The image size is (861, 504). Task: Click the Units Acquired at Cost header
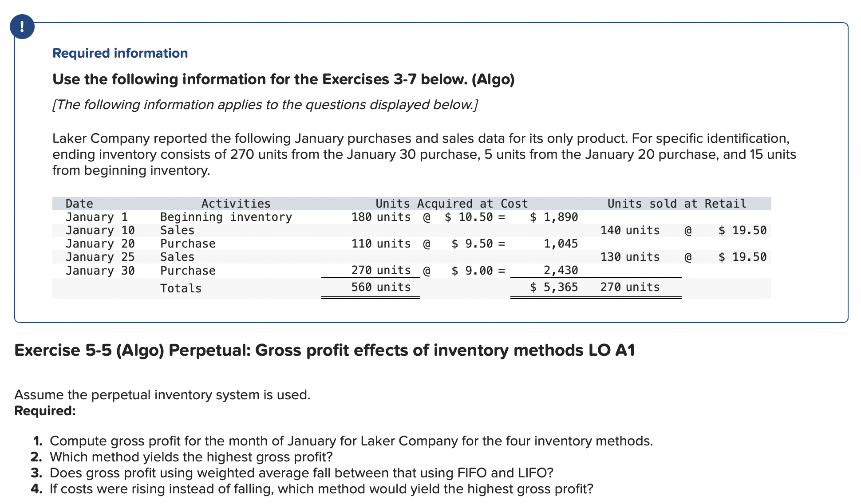(451, 204)
